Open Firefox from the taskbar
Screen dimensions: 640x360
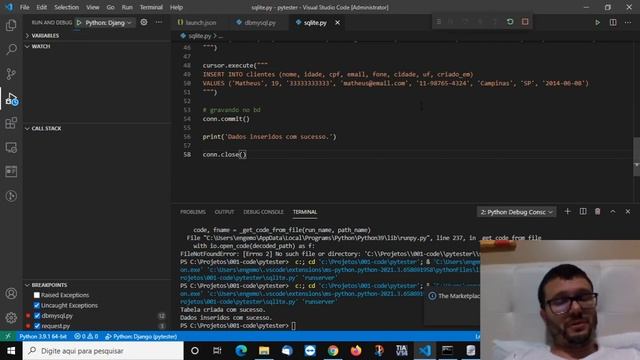coord(356,350)
